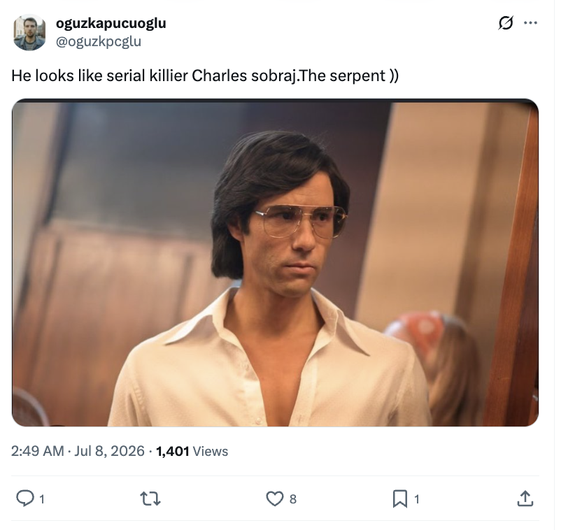
Task: Click the 2:49 AM timestamp
Action: coord(37,451)
